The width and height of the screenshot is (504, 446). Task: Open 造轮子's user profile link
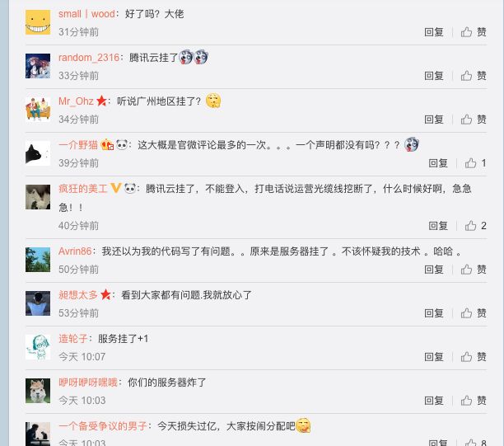pyautogui.click(x=73, y=339)
